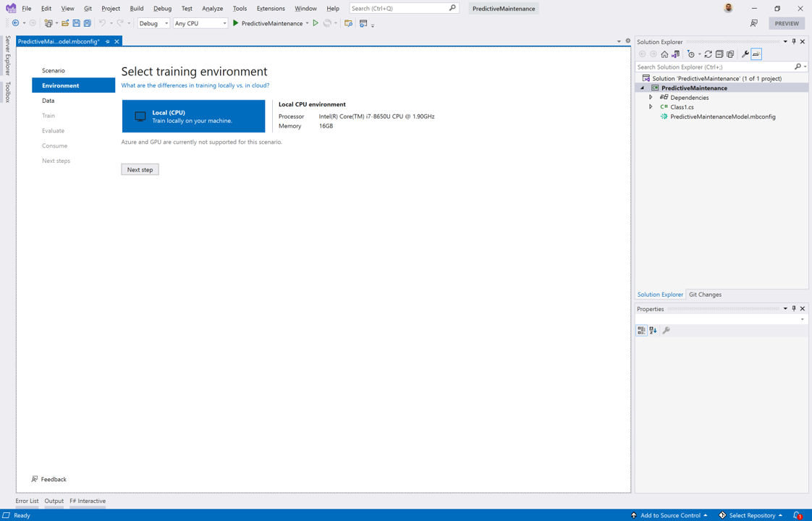The image size is (812, 521).
Task: Expand the Class1.cs node
Action: click(x=651, y=106)
